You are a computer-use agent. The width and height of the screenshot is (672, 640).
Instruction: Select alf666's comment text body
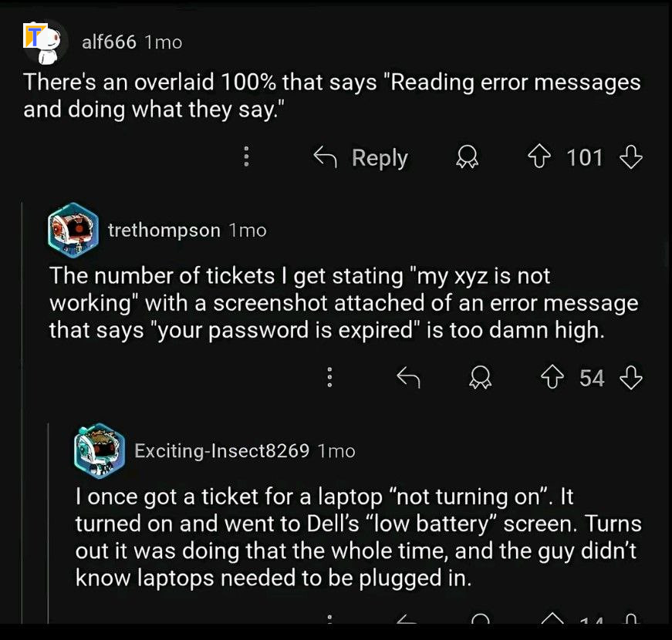pos(332,96)
